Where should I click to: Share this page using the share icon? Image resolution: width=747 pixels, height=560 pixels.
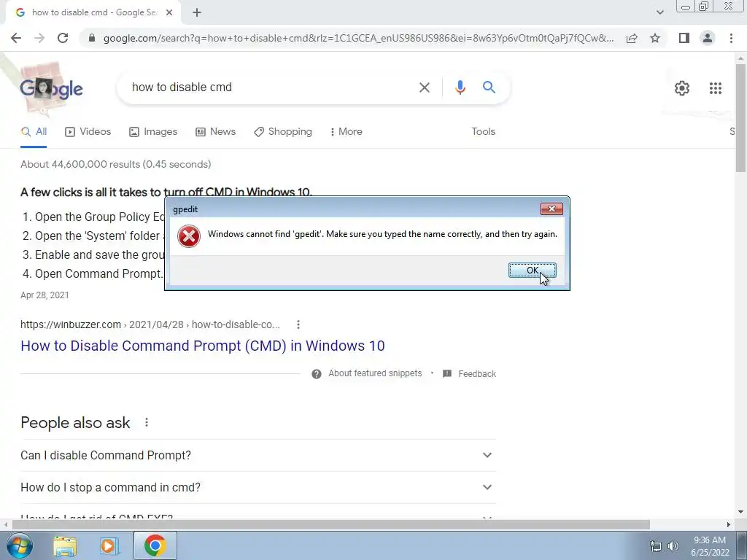tap(632, 38)
